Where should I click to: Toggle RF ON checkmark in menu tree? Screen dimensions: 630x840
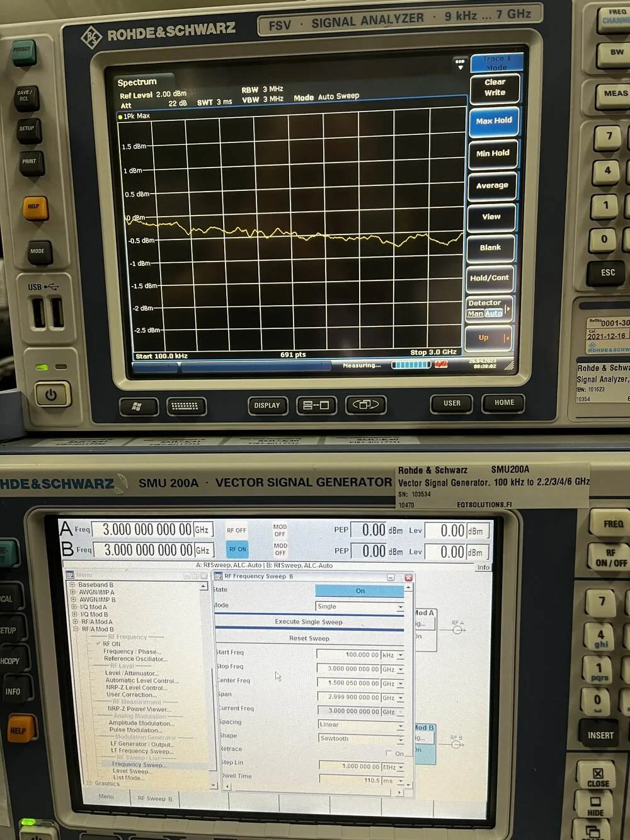click(x=98, y=643)
